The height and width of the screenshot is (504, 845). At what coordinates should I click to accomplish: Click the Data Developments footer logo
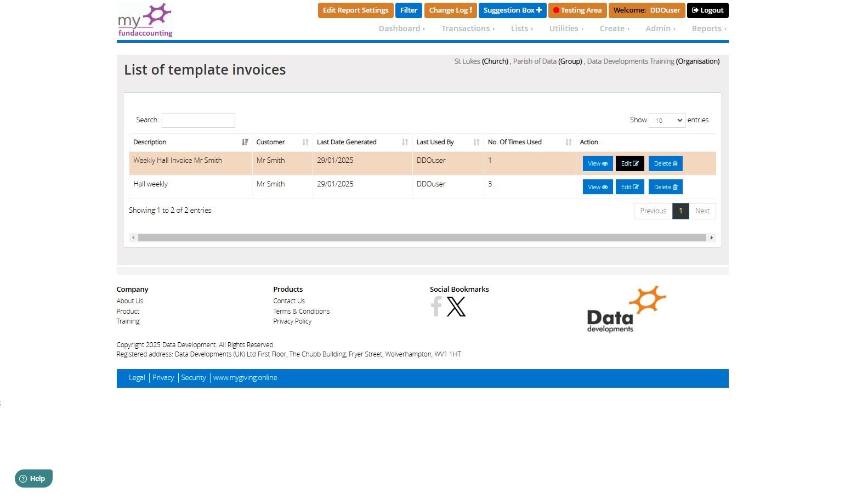tap(626, 309)
